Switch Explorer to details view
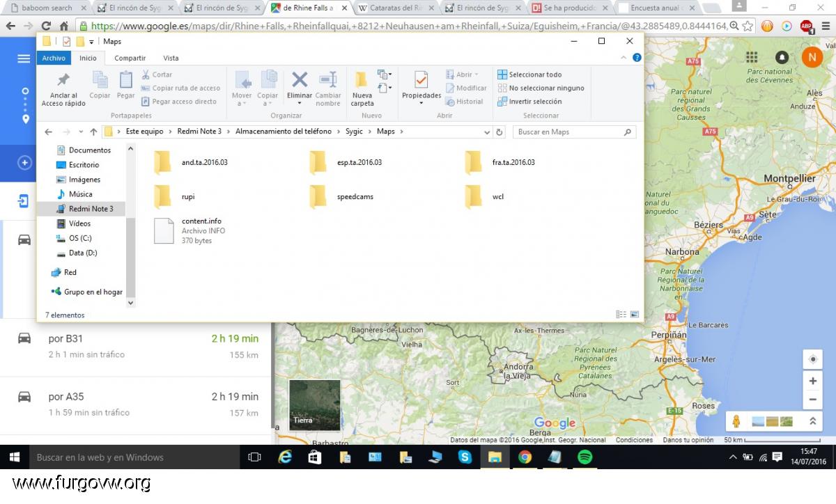Viewport: 836px width, 504px height. pyautogui.click(x=621, y=315)
